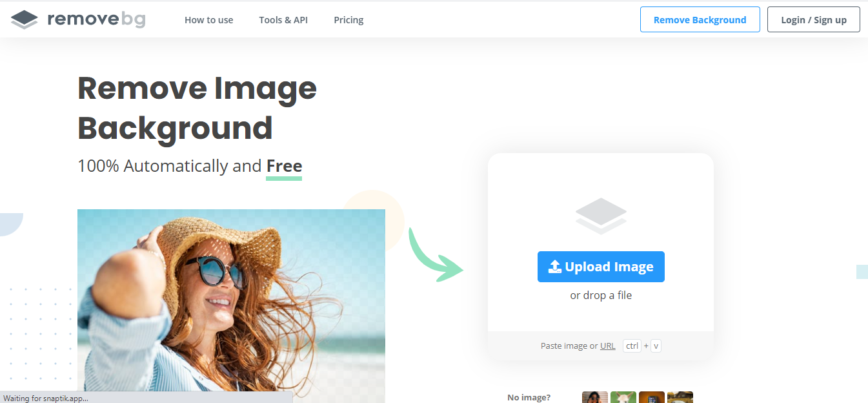Click the removebg wordmark text in header
Screen dimensions: 868x403
coord(96,19)
